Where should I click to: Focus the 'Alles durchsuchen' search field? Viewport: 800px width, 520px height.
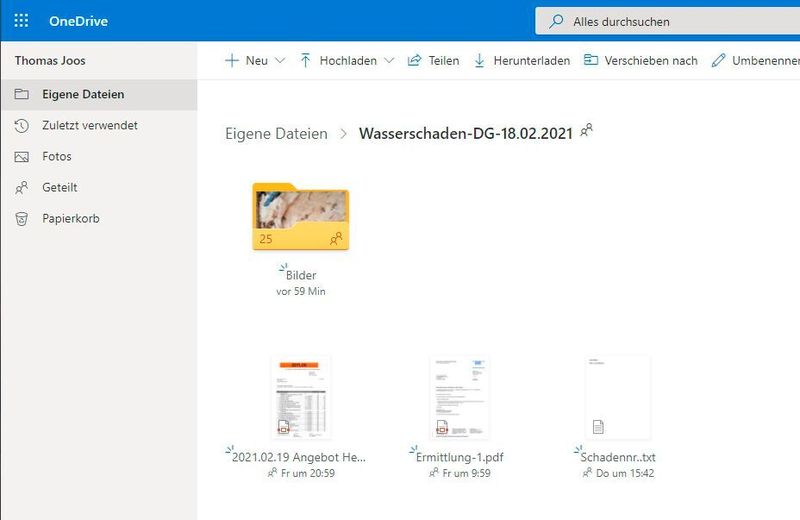667,21
